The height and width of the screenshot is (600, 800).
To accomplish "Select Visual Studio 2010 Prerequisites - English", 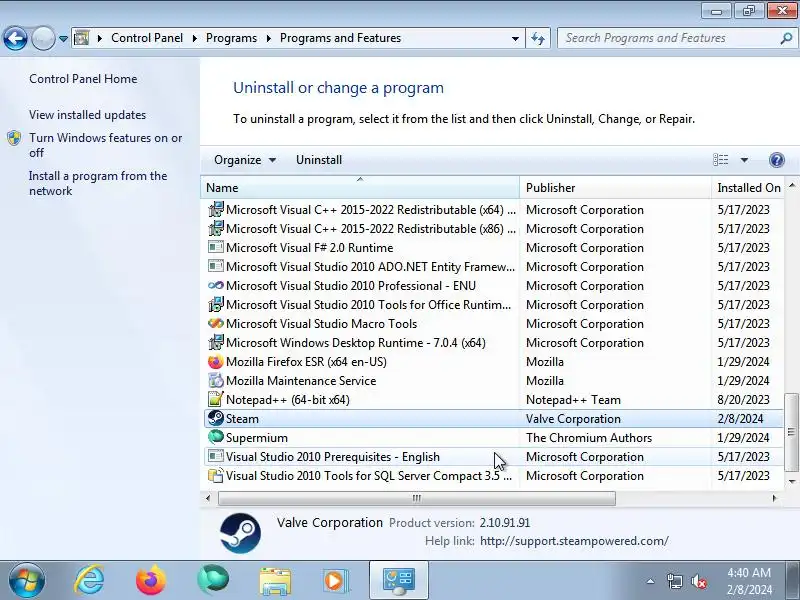I will tap(493, 457).
